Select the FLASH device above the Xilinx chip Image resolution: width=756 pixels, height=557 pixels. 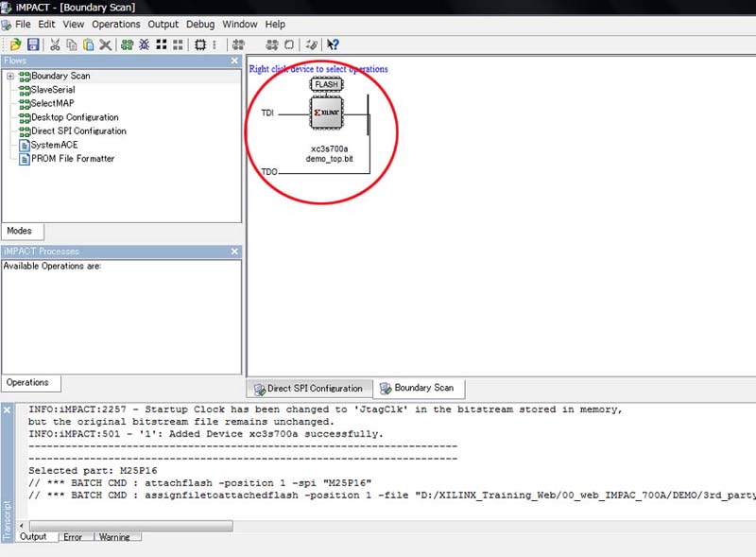[326, 84]
